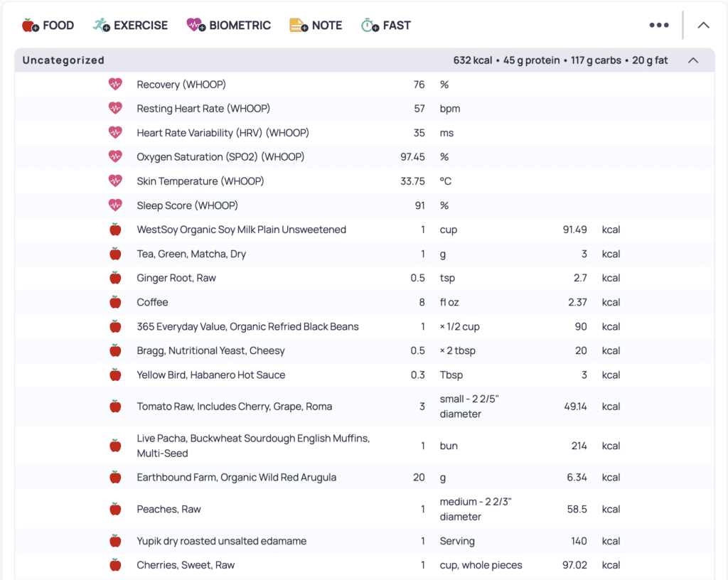Screen dimensions: 728x580
Task: Select Heart Rate Variability (HRV) entry name
Action: tap(223, 133)
